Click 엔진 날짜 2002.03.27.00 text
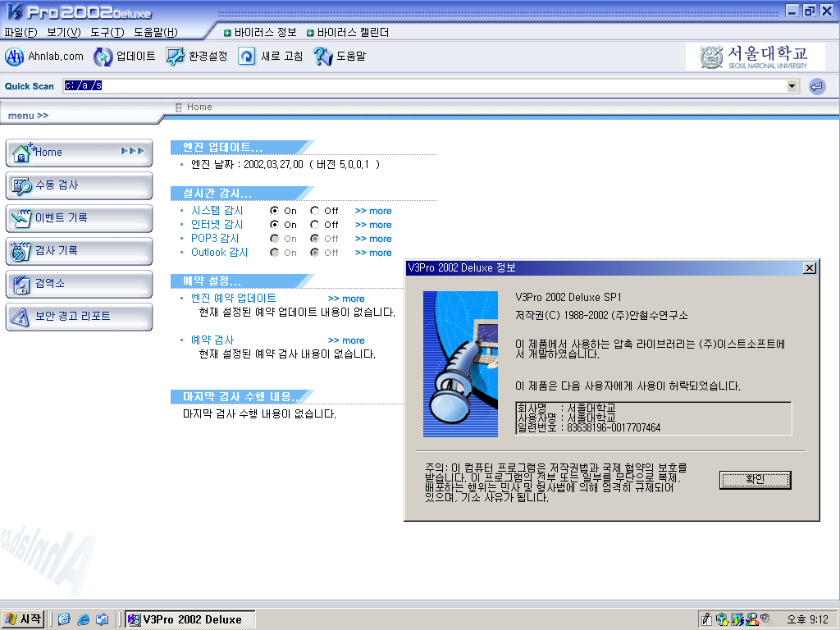This screenshot has width=840, height=630. click(x=247, y=164)
